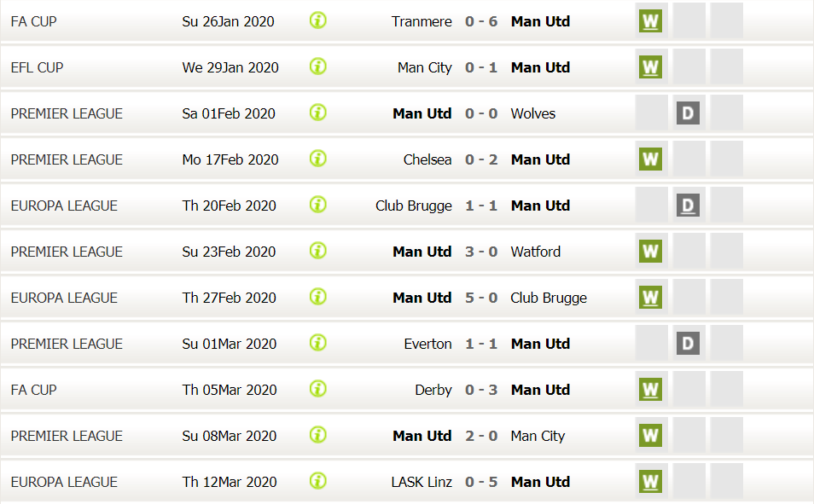This screenshot has height=504, width=814.
Task: Click info icon for Man Utd vs Wolves
Action: click(x=317, y=113)
